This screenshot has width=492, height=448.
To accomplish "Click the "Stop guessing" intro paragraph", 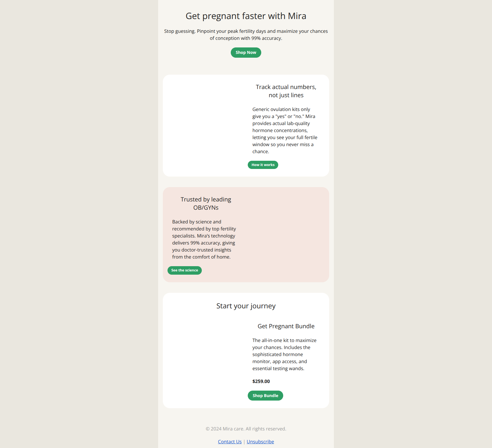I will (x=246, y=35).
